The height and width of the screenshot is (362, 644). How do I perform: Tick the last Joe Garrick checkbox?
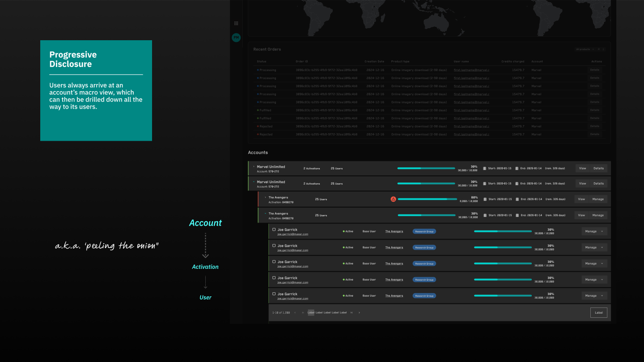274,294
